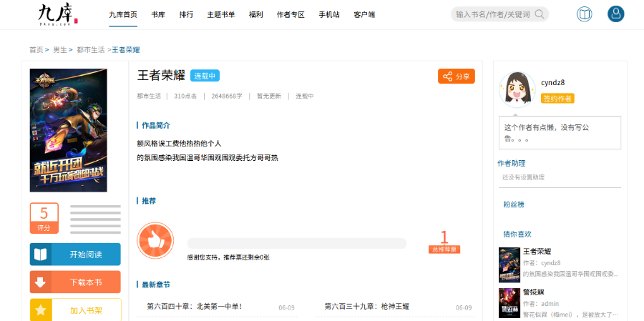Add book via 加入书架 button
Viewport: 644px width, 321px height.
(x=75, y=310)
